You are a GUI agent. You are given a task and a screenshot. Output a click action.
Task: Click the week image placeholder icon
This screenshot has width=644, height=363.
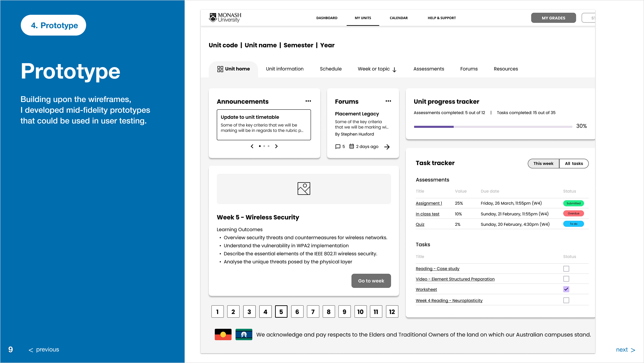[x=304, y=189]
